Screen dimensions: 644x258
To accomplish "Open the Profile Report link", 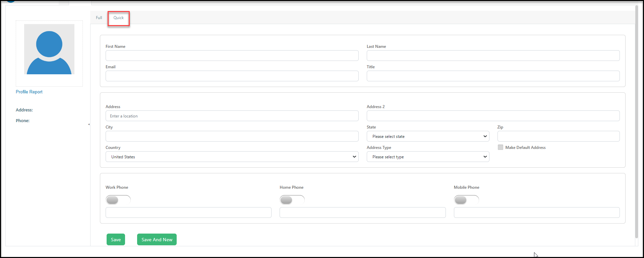I will [29, 92].
